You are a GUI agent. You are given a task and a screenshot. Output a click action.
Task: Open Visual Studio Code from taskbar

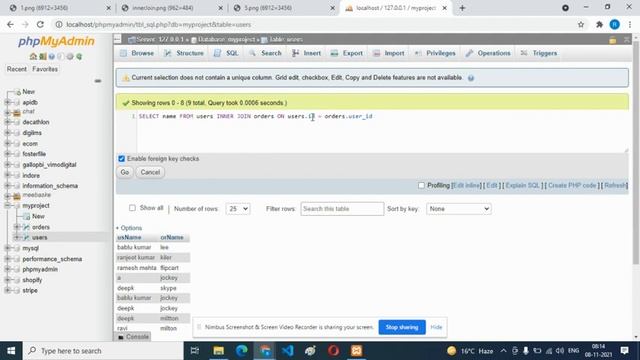[x=287, y=351]
